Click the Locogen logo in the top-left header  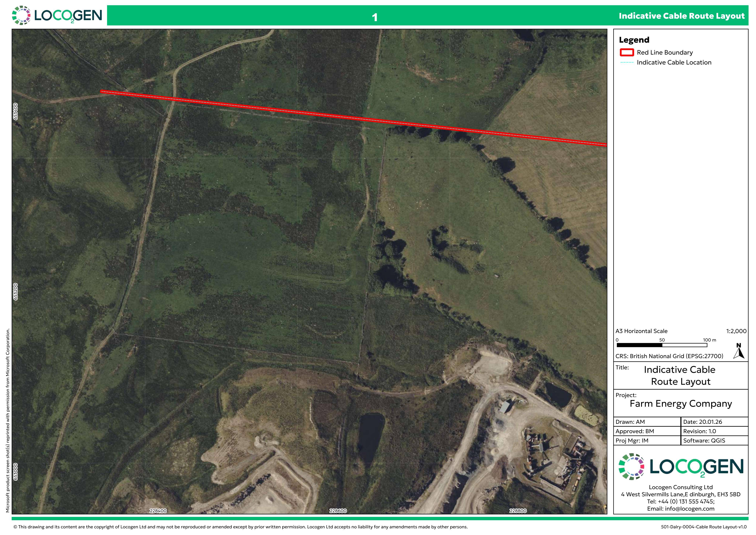coord(57,15)
